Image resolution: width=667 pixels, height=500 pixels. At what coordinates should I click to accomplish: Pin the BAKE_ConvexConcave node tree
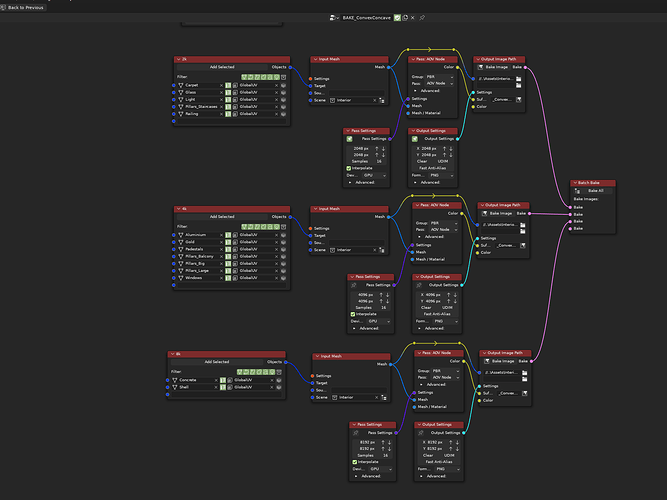point(422,18)
